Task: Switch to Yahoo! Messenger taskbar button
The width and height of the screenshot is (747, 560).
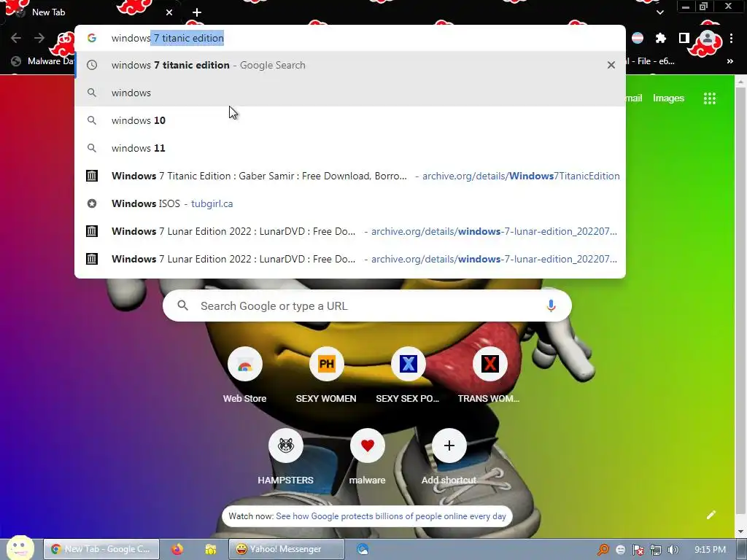Action: pyautogui.click(x=286, y=549)
